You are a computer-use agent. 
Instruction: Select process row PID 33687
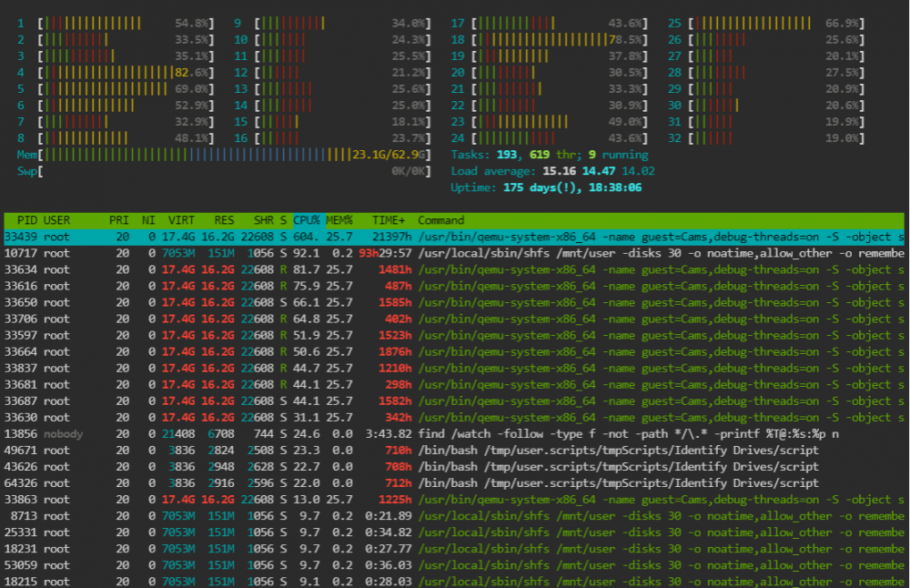454,401
